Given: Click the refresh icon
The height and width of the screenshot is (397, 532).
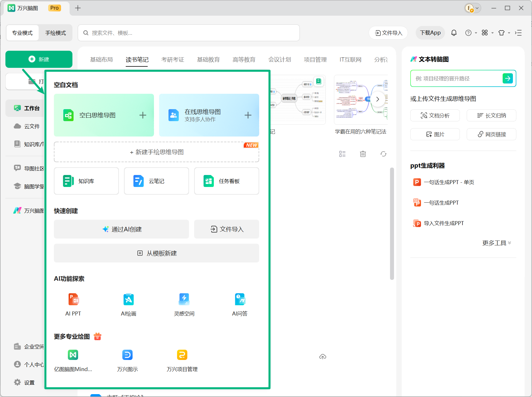Looking at the screenshot, I should (383, 154).
